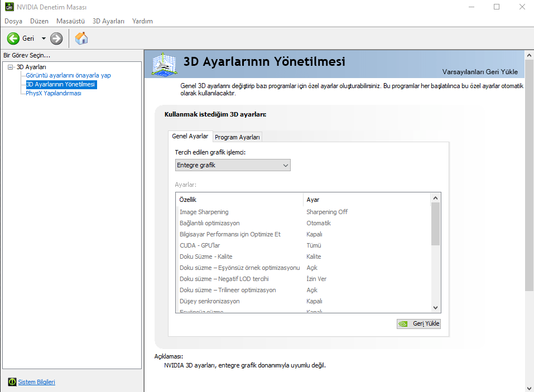This screenshot has width=534, height=392.
Task: Select the CUDA - GPU'lar row
Action: [304, 245]
